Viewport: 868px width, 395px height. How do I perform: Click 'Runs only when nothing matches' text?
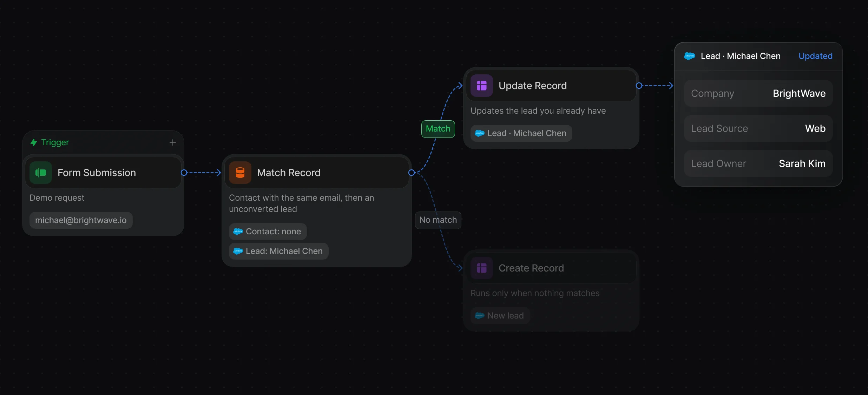click(535, 293)
